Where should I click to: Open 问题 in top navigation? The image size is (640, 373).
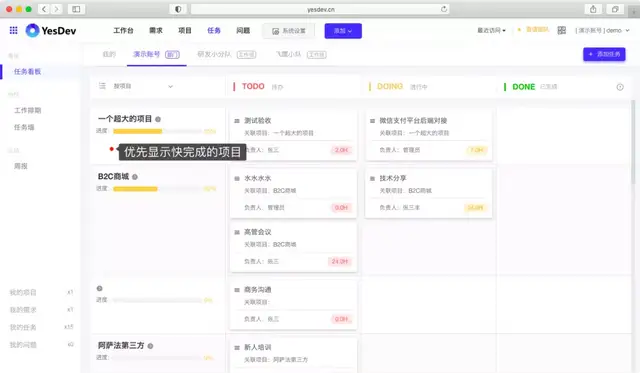(243, 31)
